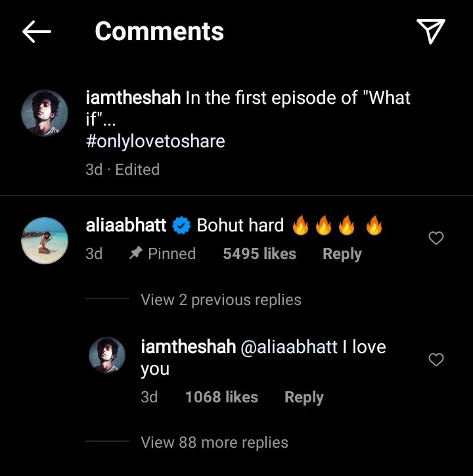Open the share paper plane icon
473x476 pixels.
tap(431, 31)
